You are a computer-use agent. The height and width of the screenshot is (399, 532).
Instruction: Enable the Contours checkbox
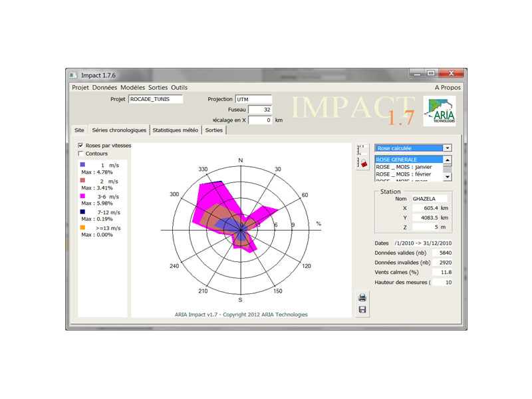tap(80, 154)
